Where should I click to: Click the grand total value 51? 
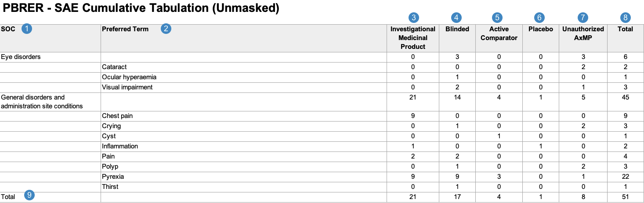pyautogui.click(x=626, y=197)
